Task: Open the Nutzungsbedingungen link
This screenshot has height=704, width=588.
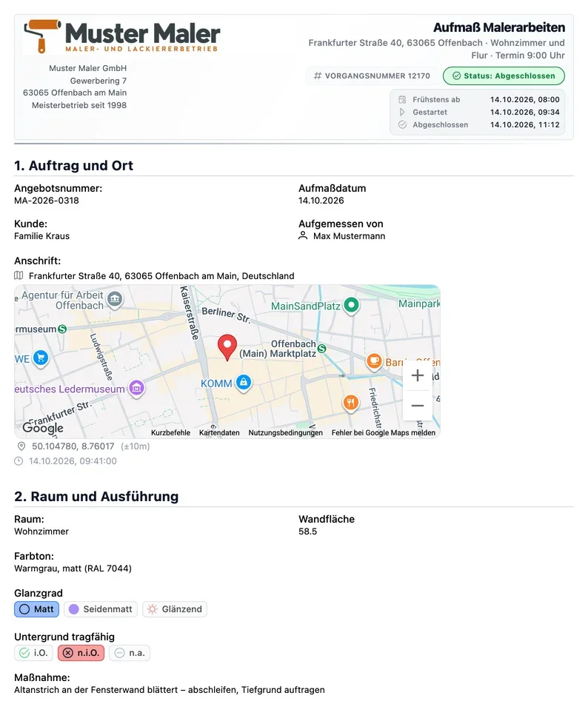Action: click(286, 433)
